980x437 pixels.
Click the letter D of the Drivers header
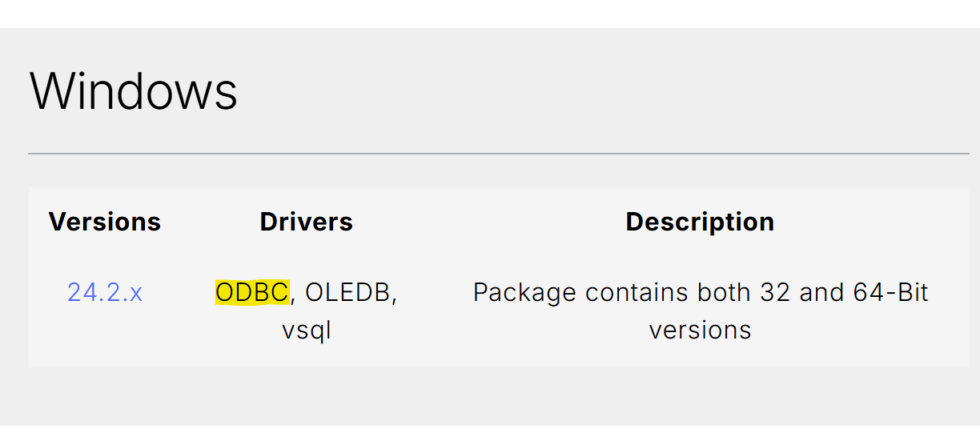(x=268, y=222)
